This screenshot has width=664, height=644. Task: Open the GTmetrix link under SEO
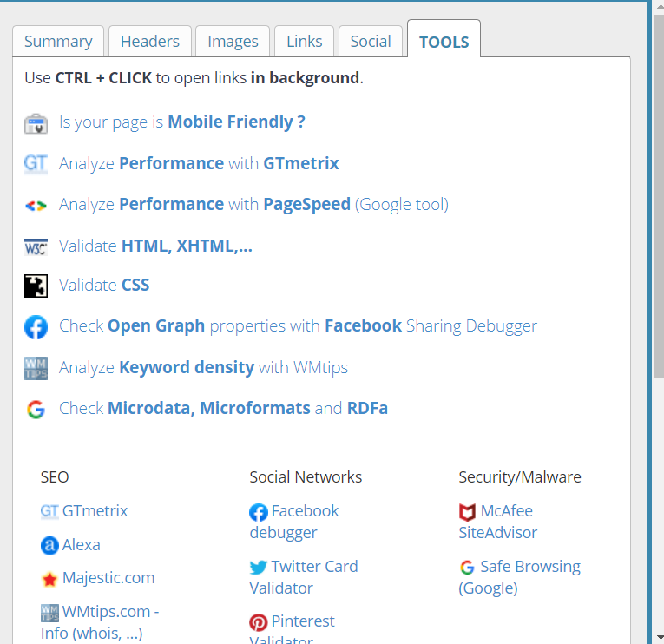[x=95, y=511]
